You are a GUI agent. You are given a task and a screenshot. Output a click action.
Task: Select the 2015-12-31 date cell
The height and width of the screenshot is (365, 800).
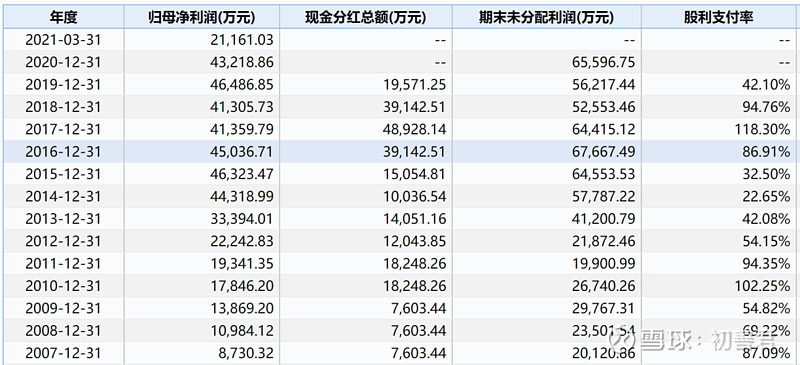click(x=63, y=174)
